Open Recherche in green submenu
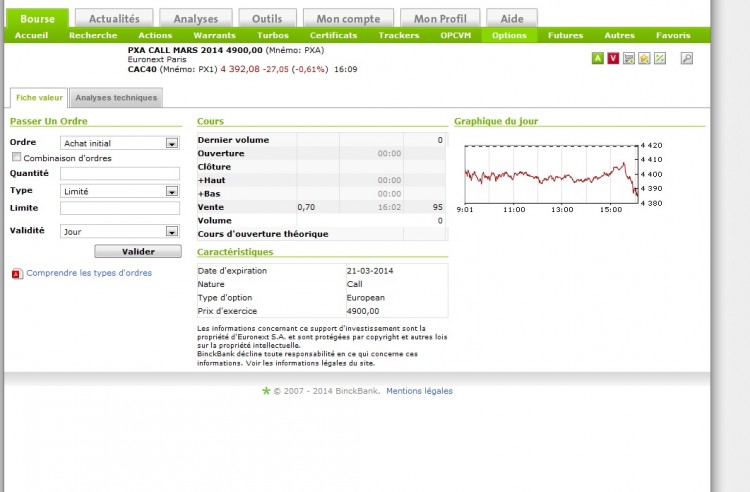Image resolution: width=750 pixels, height=492 pixels. (93, 35)
